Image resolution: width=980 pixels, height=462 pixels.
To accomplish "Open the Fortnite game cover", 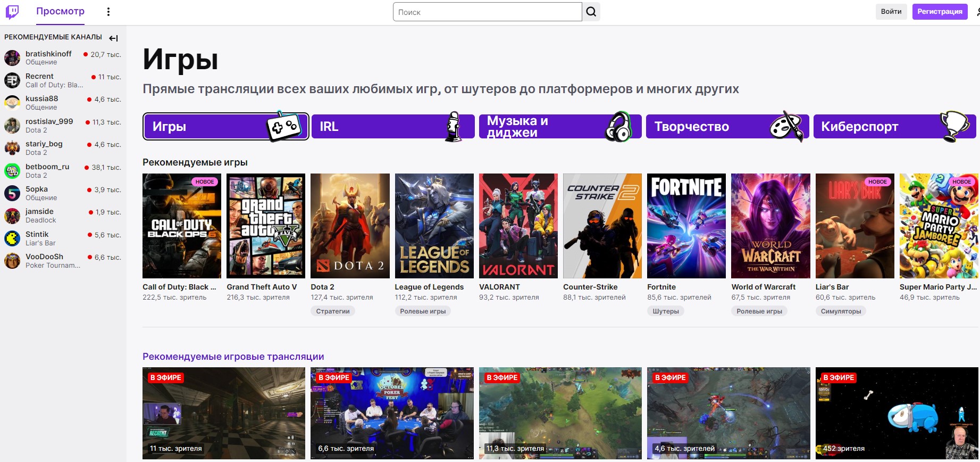I will [686, 226].
